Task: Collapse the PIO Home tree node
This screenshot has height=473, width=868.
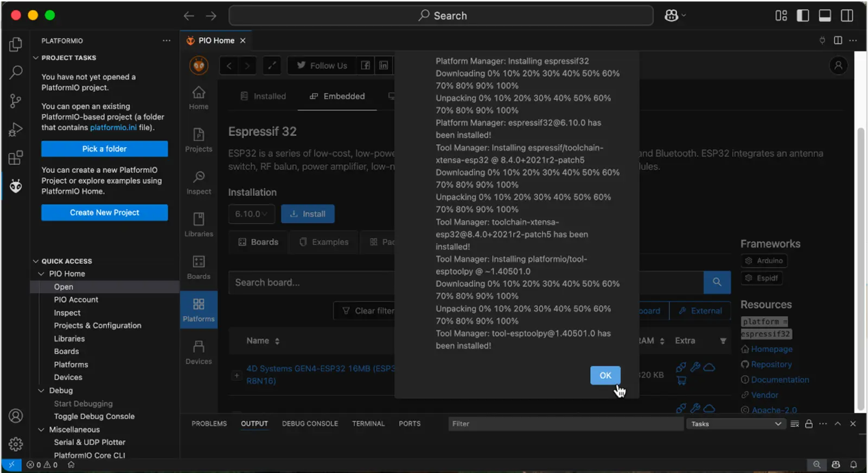Action: click(41, 274)
